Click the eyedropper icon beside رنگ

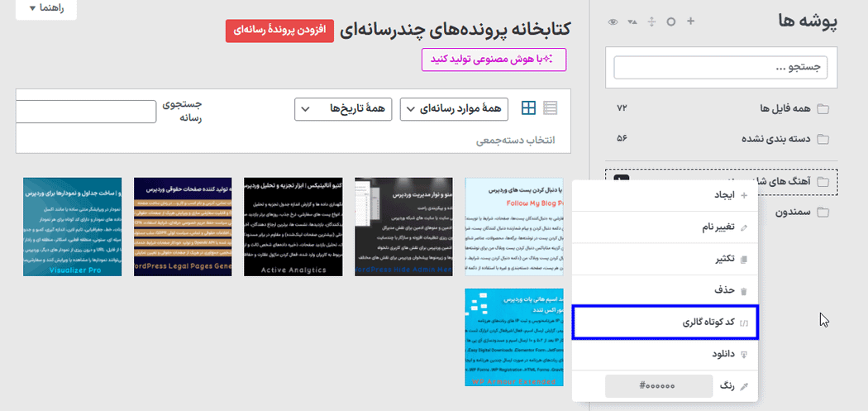pyautogui.click(x=745, y=386)
